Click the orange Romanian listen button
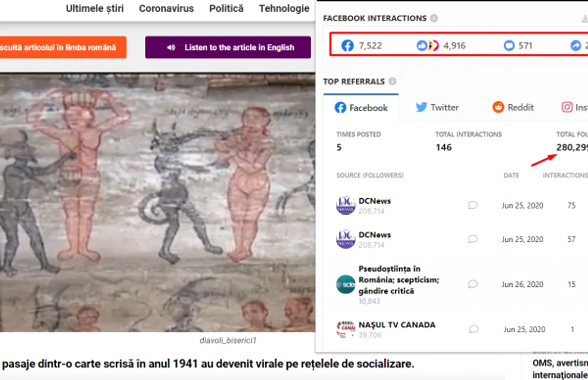The width and height of the screenshot is (588, 380). tap(63, 47)
